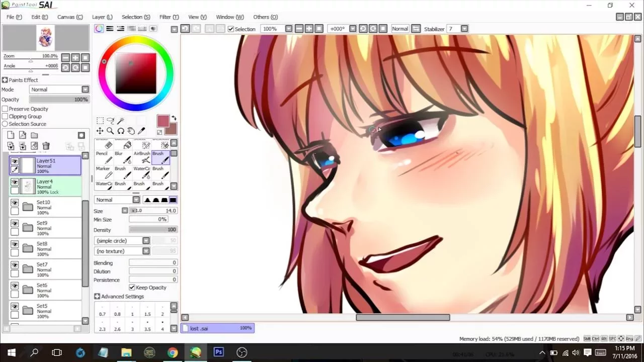The height and width of the screenshot is (362, 644).
Task: Select the lasso selection tool
Action: (x=110, y=121)
